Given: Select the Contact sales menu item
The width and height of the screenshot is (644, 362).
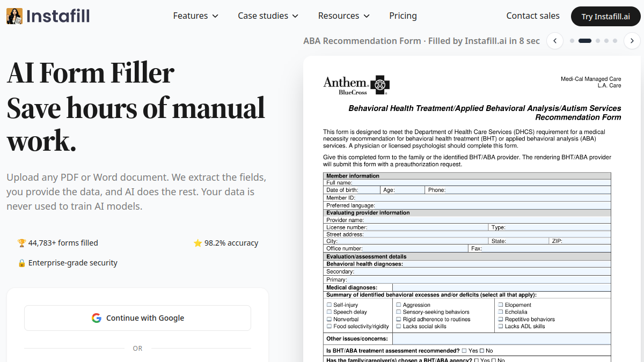Looking at the screenshot, I should pos(533,16).
